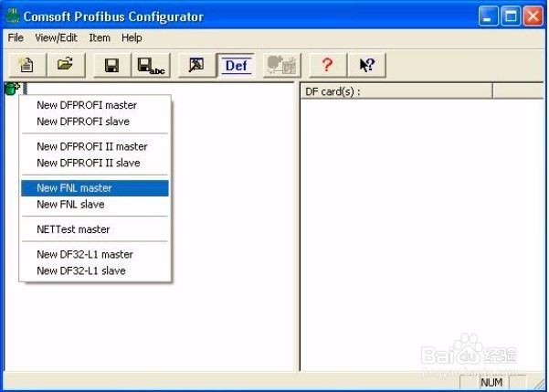The width and height of the screenshot is (549, 392).
Task: Click the app icon in title bar
Action: tap(13, 16)
